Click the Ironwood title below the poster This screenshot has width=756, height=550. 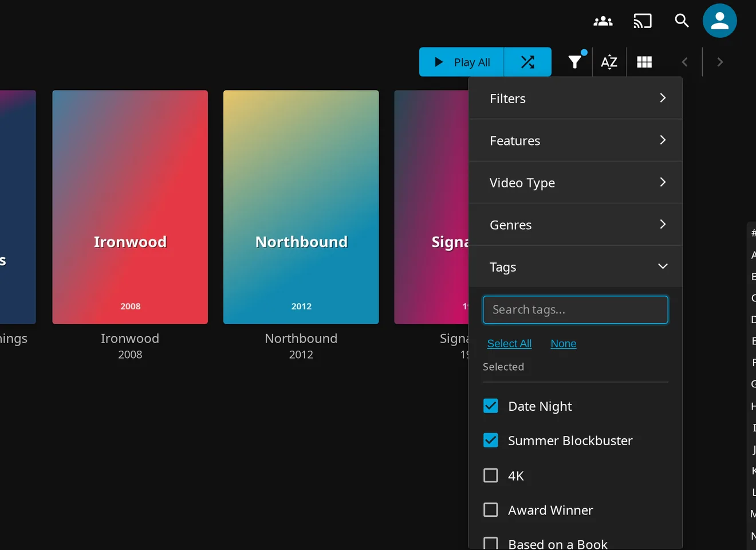coord(130,339)
